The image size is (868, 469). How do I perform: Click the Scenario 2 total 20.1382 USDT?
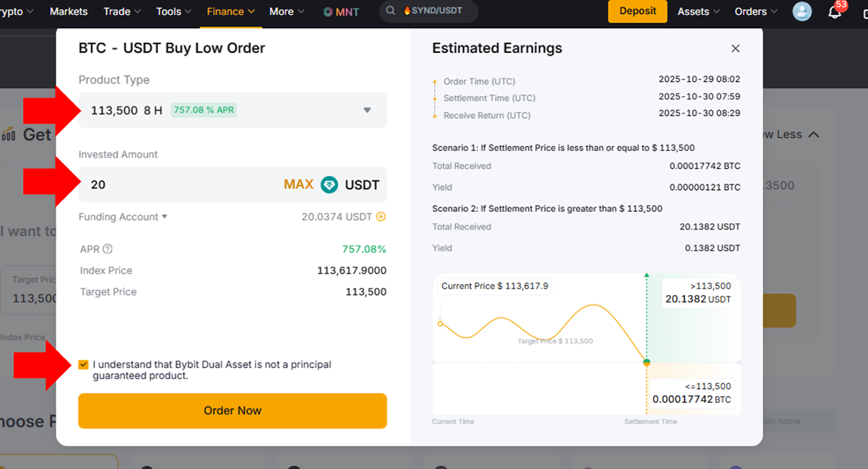710,227
